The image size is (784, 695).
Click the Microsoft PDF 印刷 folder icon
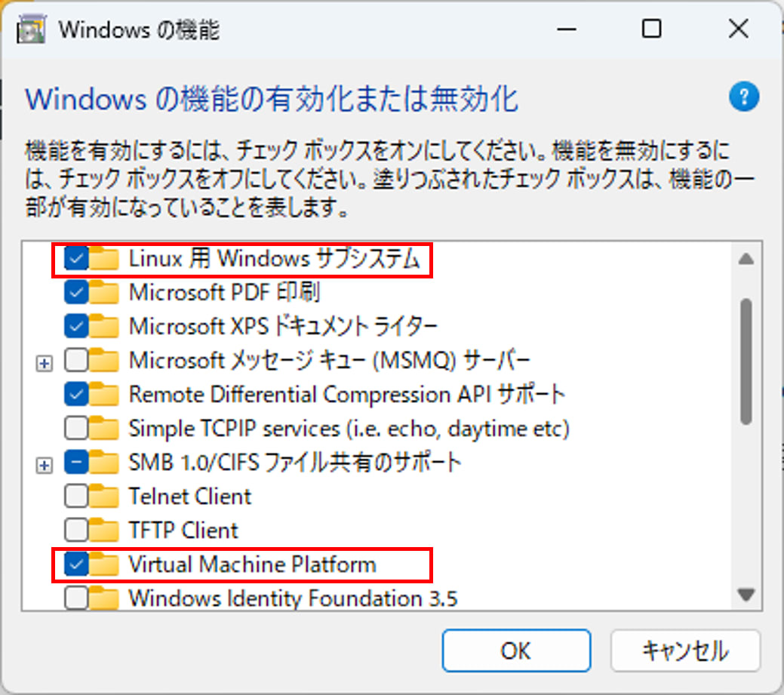tap(104, 293)
